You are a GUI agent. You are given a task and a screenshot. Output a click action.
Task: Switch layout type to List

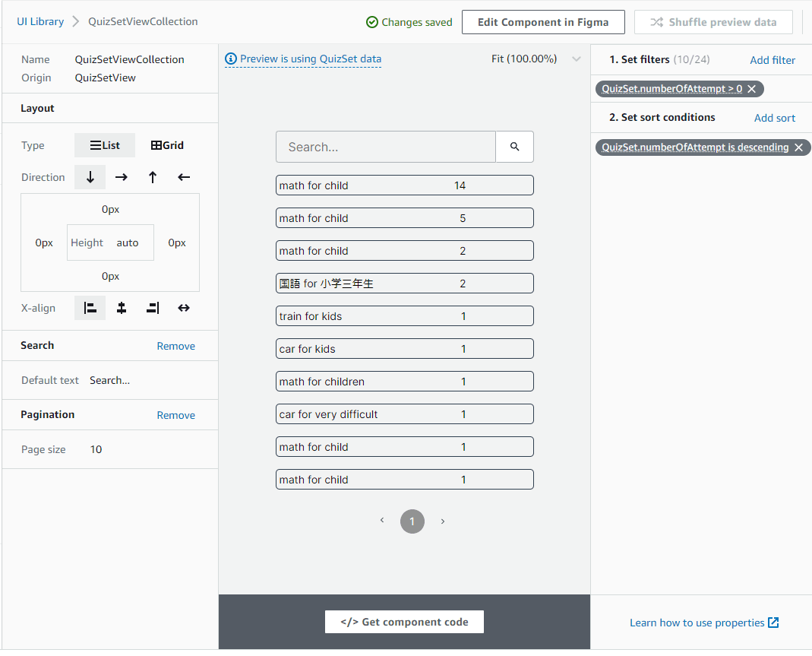coord(105,145)
